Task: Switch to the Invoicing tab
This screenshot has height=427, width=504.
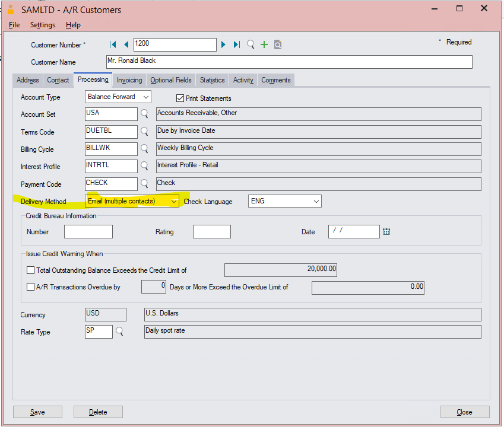Action: 129,80
